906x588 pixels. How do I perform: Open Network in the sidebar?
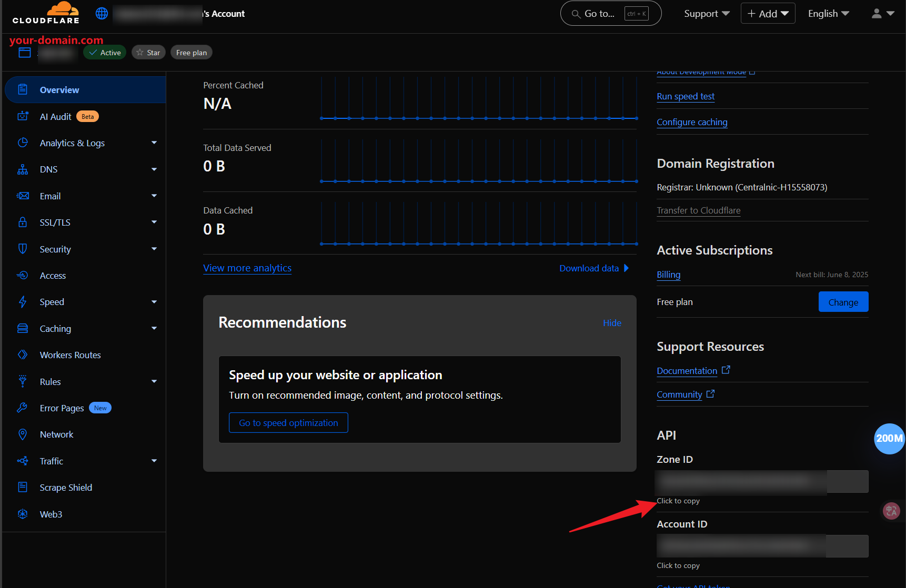point(85,434)
